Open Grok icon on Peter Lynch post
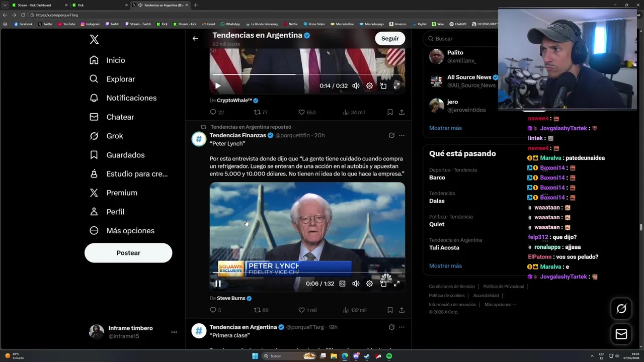 tap(391, 135)
